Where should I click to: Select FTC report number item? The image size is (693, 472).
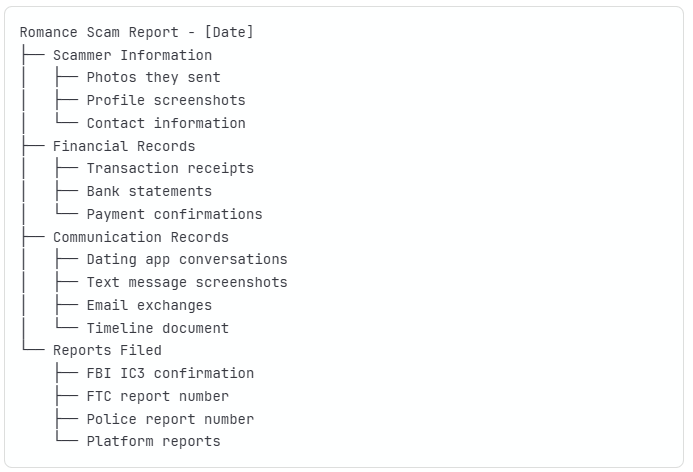[x=157, y=396]
